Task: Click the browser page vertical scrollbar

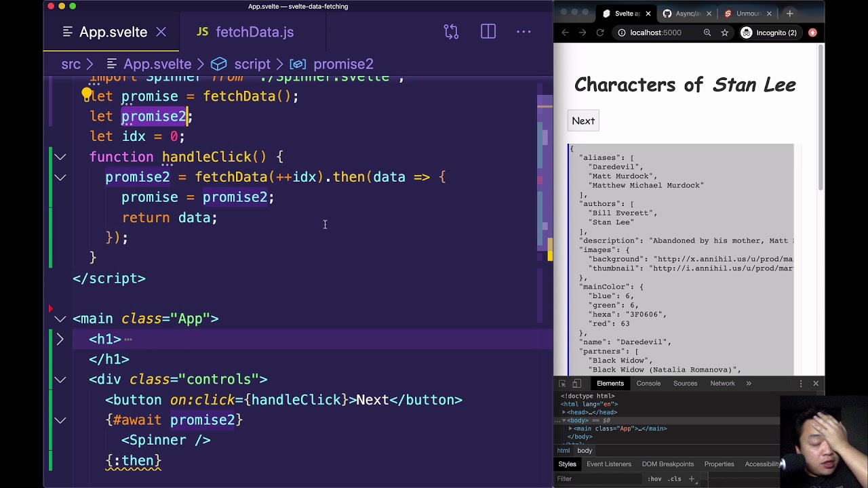Action: (821, 117)
